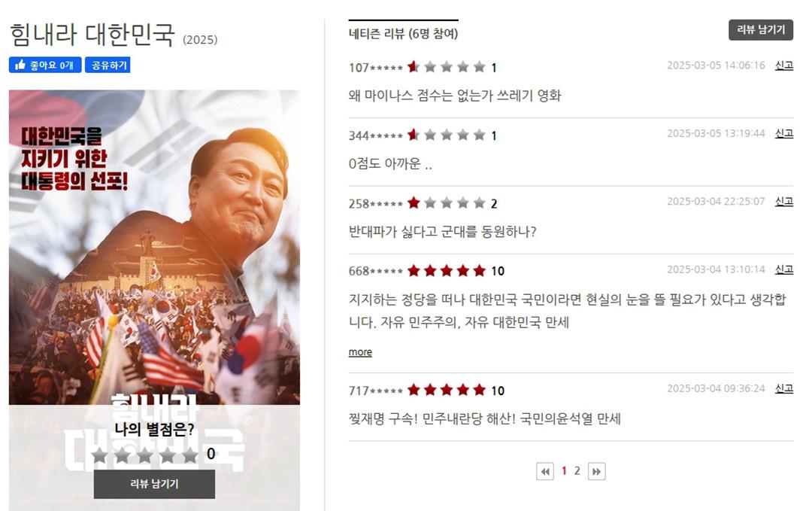Select the third star in my rating

145,455
